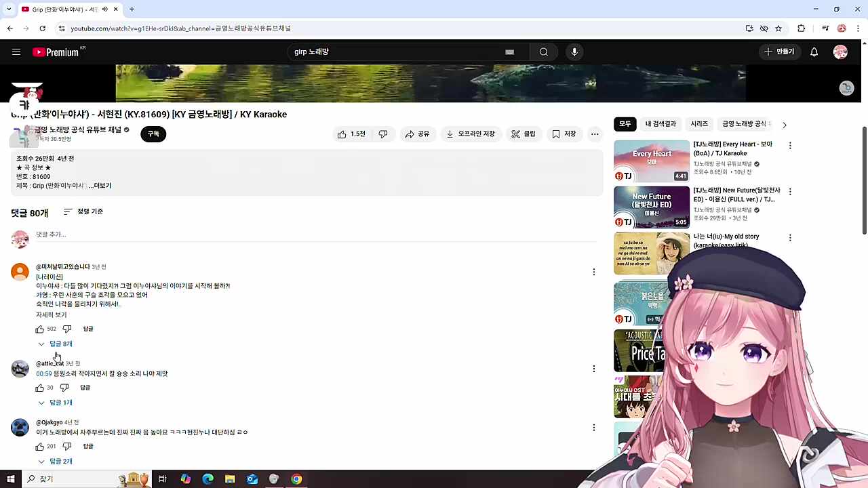Open Windows Start menu
Screen dimensions: 868x488
click(x=10, y=479)
